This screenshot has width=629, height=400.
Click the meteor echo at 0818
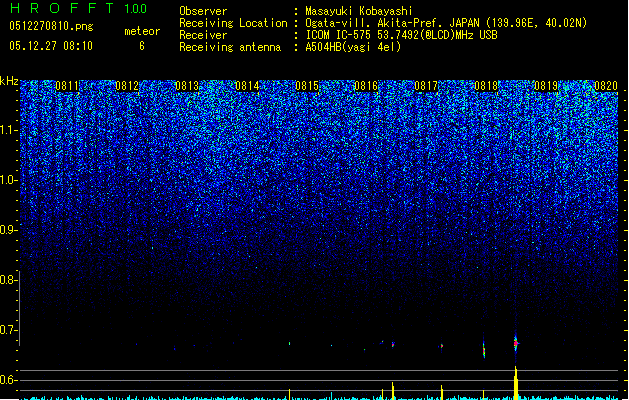484,350
